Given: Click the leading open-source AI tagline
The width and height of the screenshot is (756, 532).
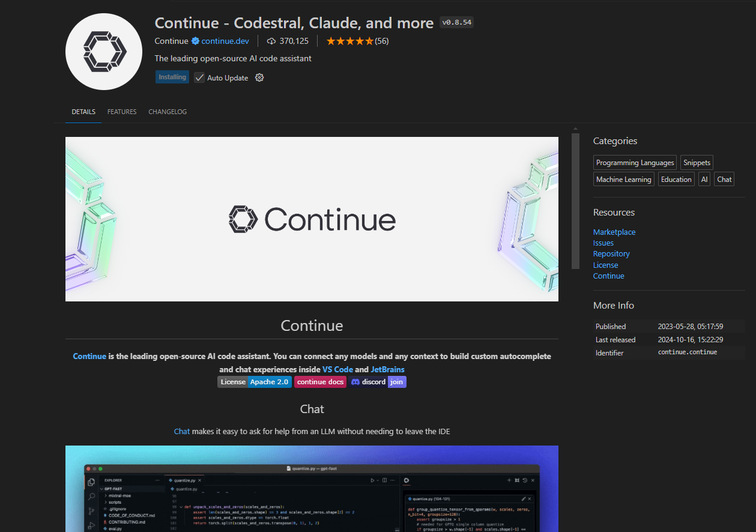Looking at the screenshot, I should pos(233,59).
